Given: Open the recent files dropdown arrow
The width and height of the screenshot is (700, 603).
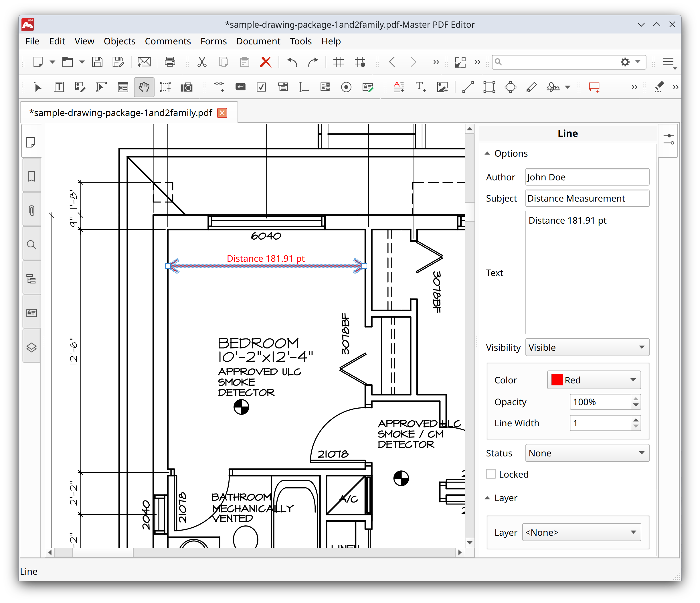Looking at the screenshot, I should pos(82,62).
